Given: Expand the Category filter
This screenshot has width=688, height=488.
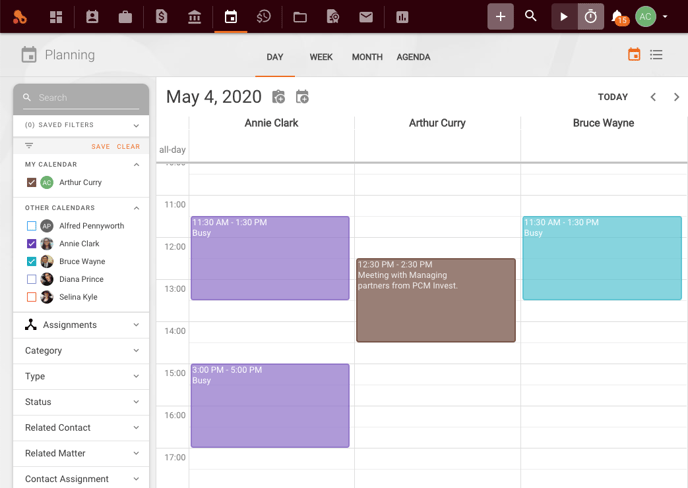Looking at the screenshot, I should pos(136,350).
